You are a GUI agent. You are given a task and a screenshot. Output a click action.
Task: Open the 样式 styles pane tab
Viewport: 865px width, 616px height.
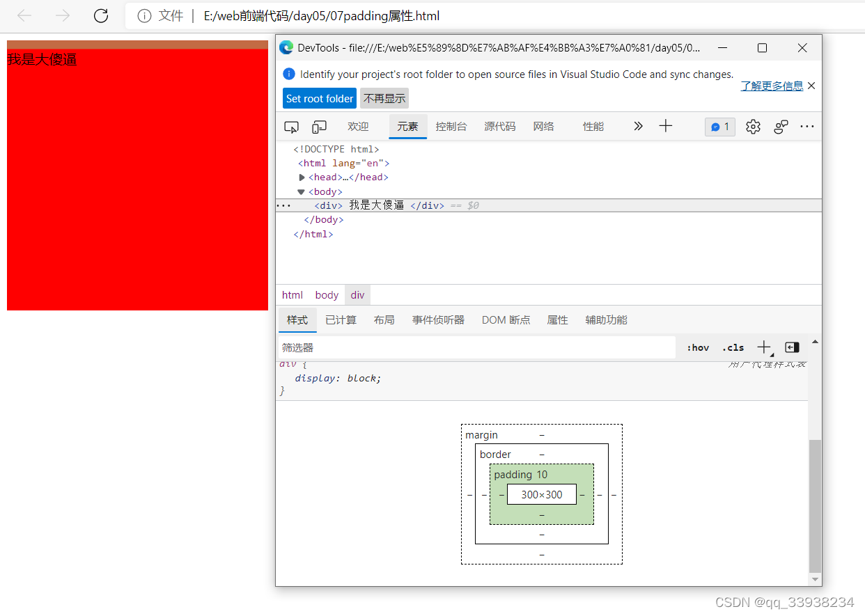tap(297, 320)
